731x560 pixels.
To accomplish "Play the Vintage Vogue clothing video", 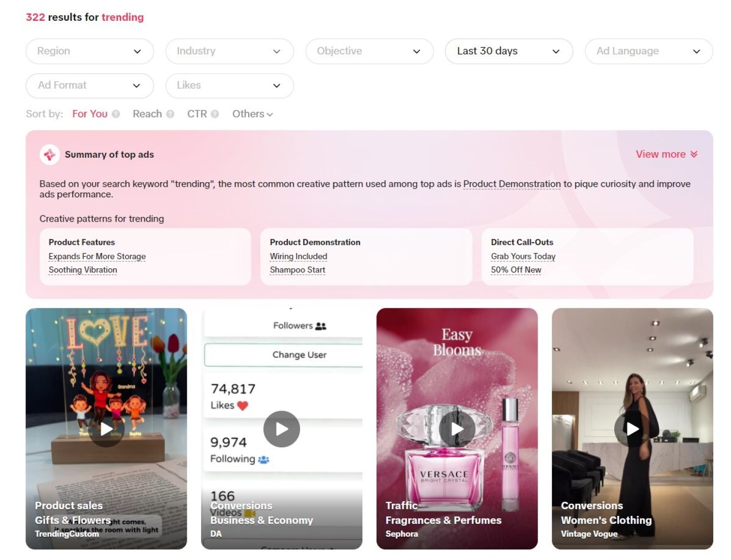I will point(632,429).
